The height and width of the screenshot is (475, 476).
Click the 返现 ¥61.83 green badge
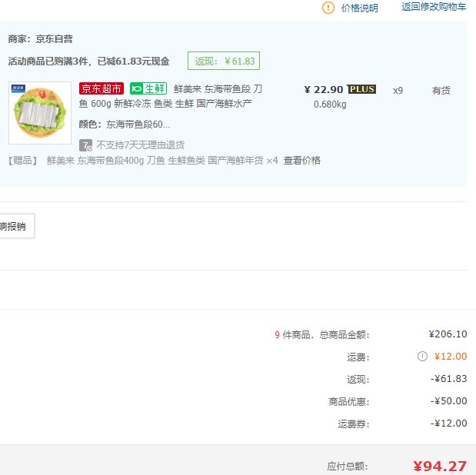click(224, 61)
